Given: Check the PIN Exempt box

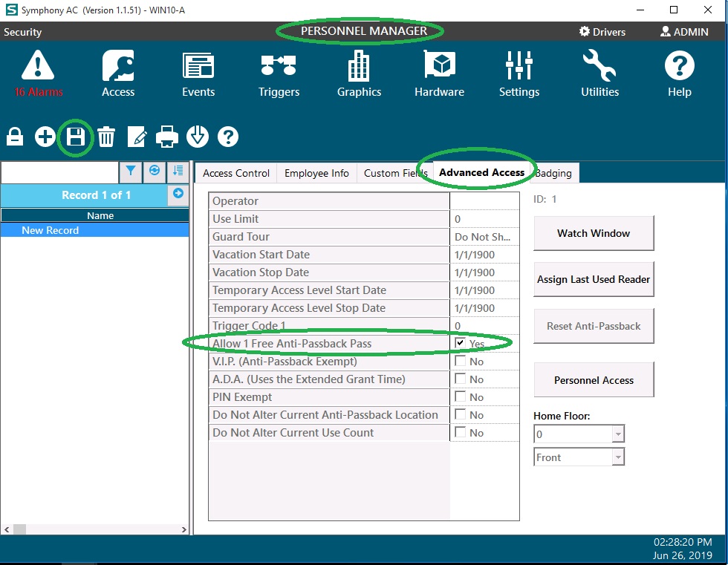Looking at the screenshot, I should [460, 396].
